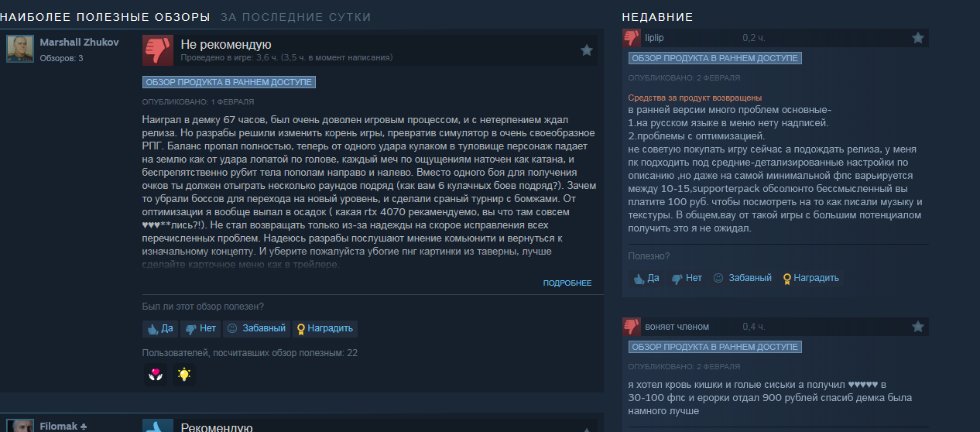
Task: Switch to ЗА ПОСЛЕДНИЕ СУТКИ tab
Action: pyautogui.click(x=296, y=17)
